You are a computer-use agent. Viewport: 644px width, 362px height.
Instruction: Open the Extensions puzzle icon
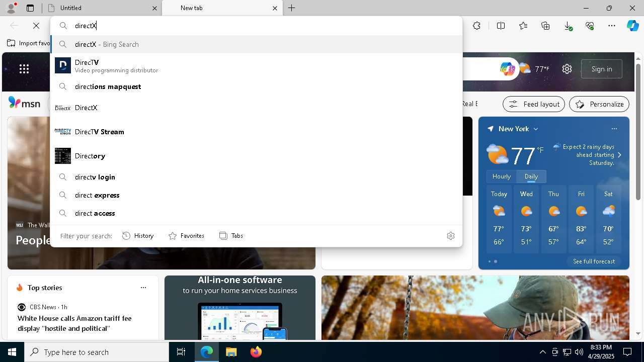(x=476, y=26)
